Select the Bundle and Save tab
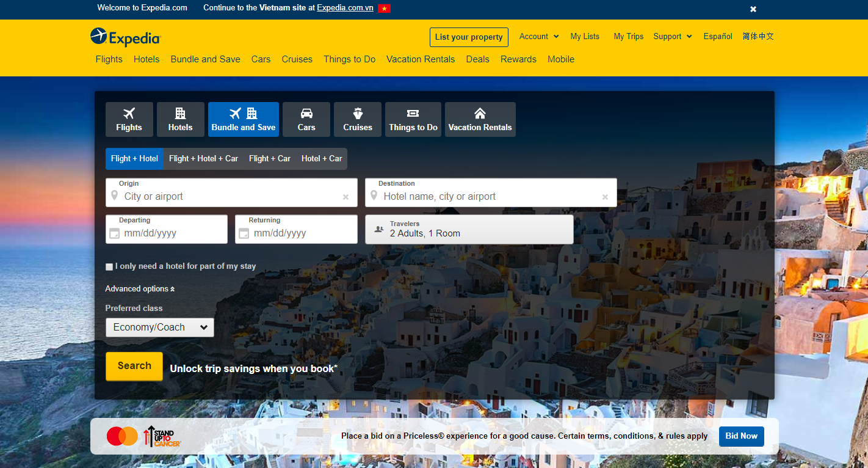Viewport: 868px width, 468px height. (244, 119)
